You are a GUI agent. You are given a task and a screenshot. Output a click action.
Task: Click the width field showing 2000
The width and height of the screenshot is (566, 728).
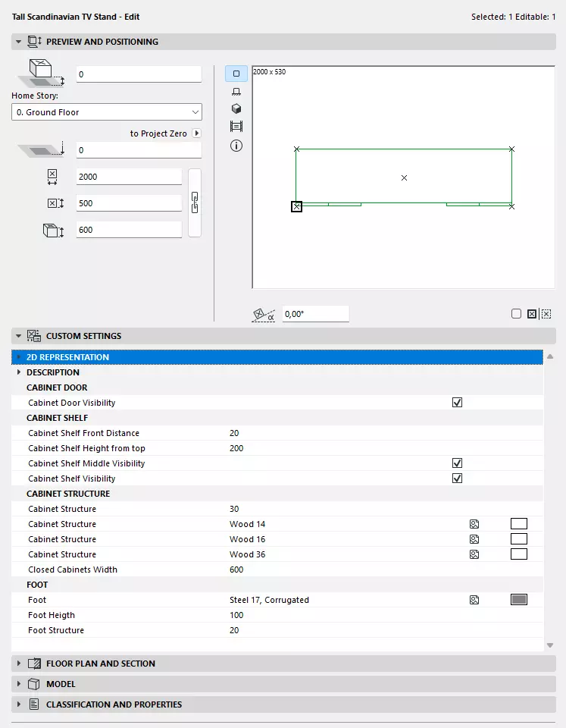click(129, 177)
